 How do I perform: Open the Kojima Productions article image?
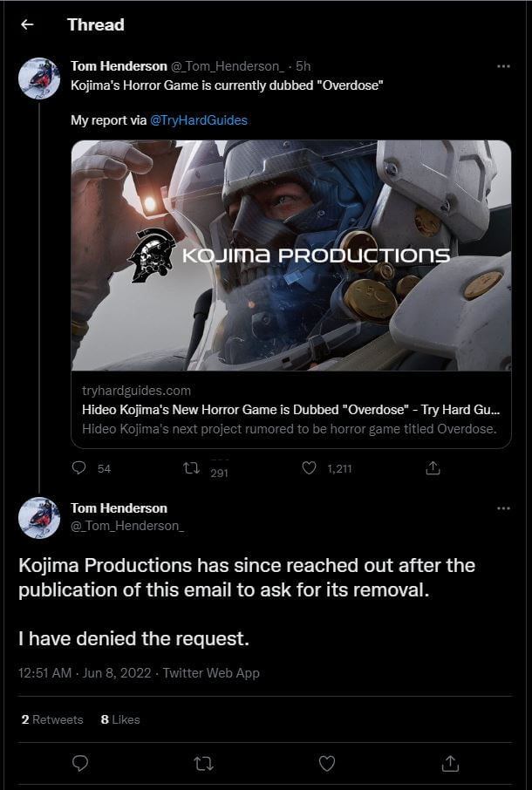(290, 255)
